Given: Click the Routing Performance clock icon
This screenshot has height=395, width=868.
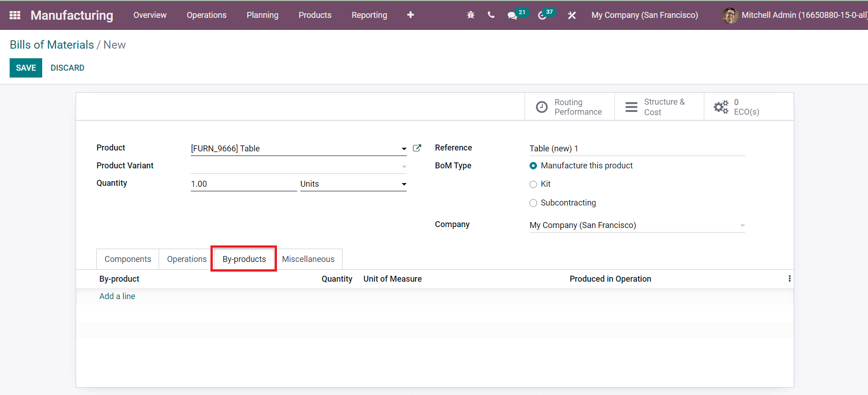Looking at the screenshot, I should [542, 107].
